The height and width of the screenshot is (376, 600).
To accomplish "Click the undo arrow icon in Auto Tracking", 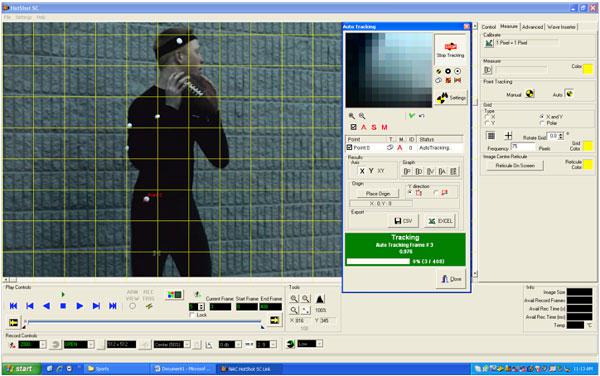I will click(x=422, y=116).
